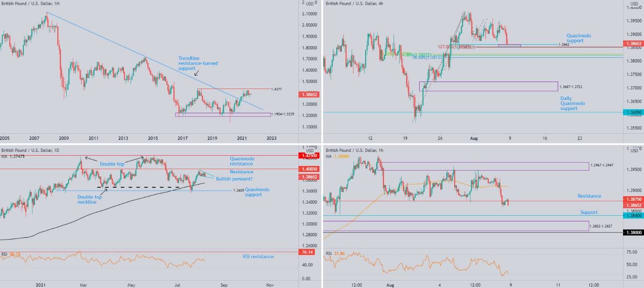The image size is (644, 288).
Task: Click the 1.38750 price tag
Action: coord(633,199)
